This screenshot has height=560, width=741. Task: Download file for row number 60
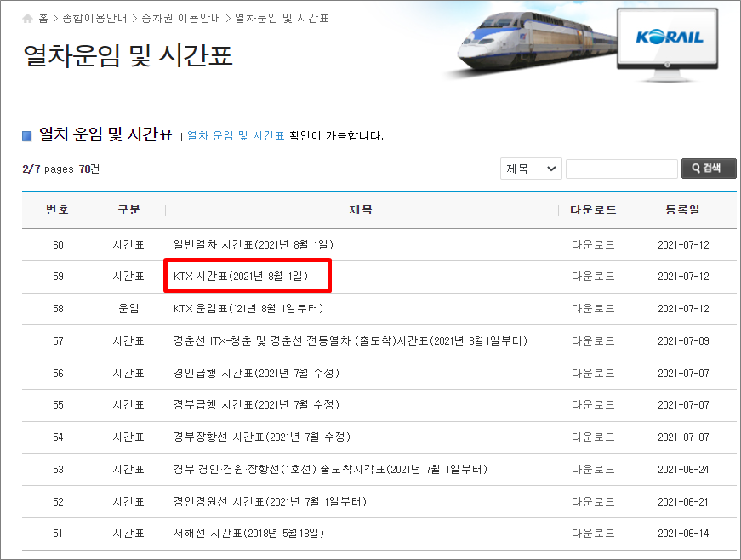(594, 245)
